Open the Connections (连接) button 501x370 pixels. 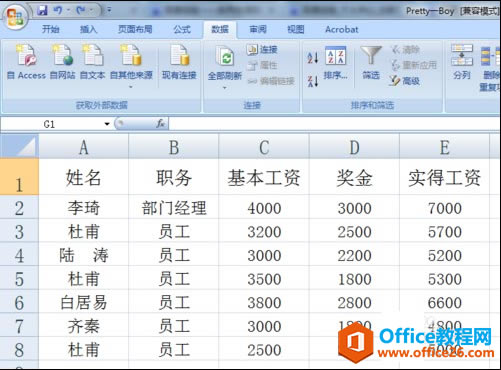pyautogui.click(x=262, y=50)
